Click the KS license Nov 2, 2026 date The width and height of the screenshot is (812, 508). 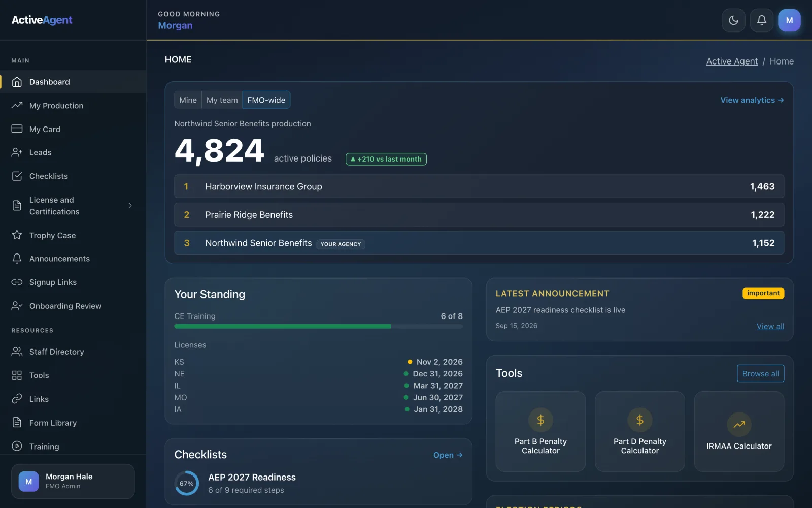click(439, 362)
